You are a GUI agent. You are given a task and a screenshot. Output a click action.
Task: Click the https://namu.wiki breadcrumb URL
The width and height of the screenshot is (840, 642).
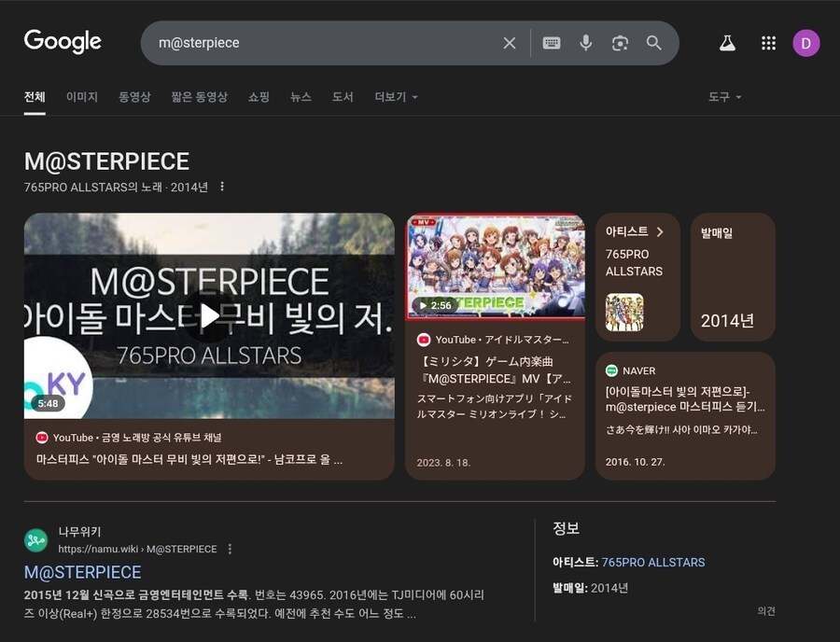pyautogui.click(x=138, y=549)
